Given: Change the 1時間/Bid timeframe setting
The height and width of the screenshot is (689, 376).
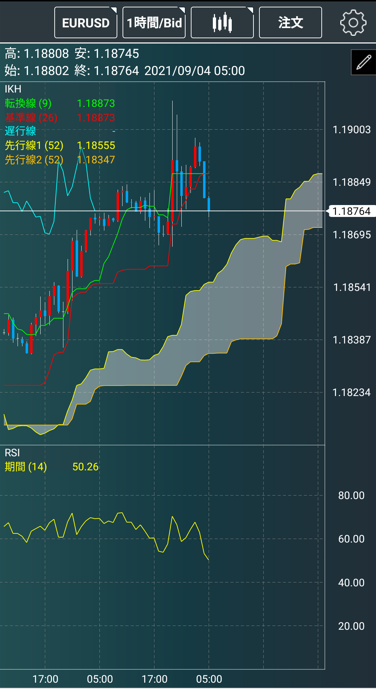Looking at the screenshot, I should pyautogui.click(x=154, y=22).
